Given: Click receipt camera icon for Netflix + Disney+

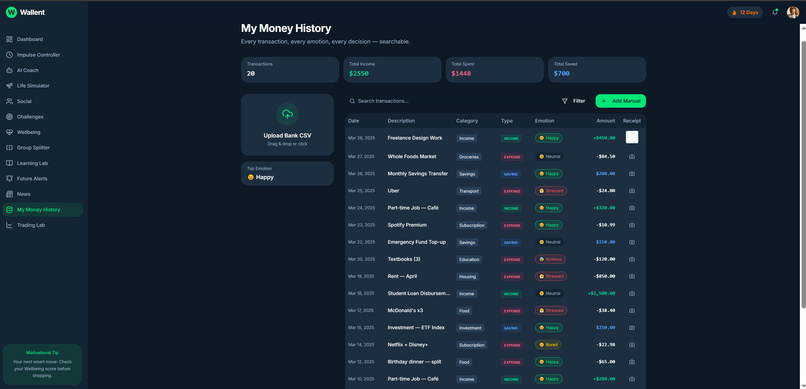Looking at the screenshot, I should (632, 345).
